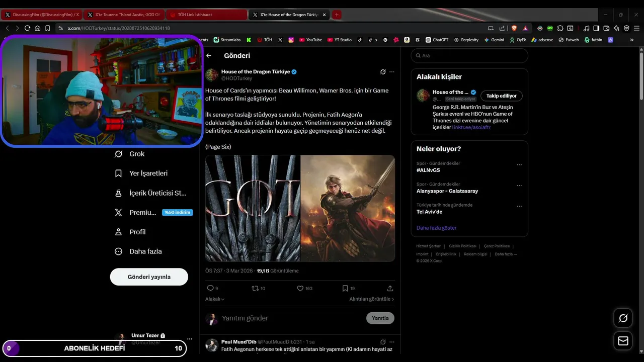Open the floating messages envelope button

(623, 341)
